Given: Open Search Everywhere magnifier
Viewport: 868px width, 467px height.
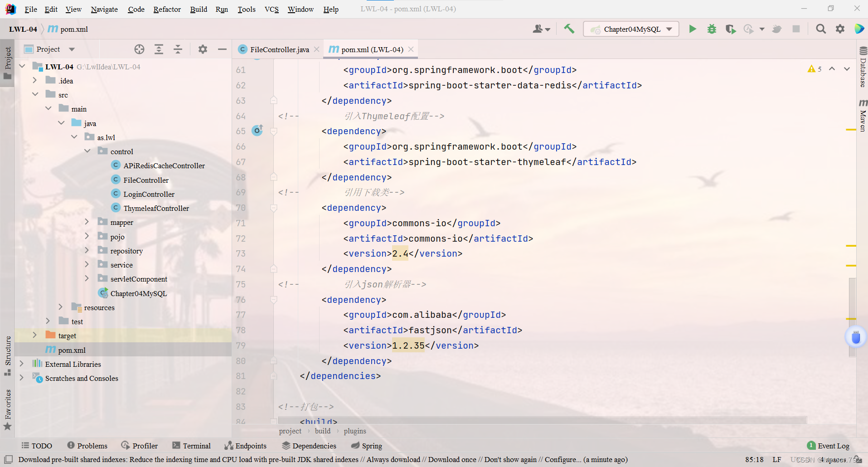Looking at the screenshot, I should [820, 29].
